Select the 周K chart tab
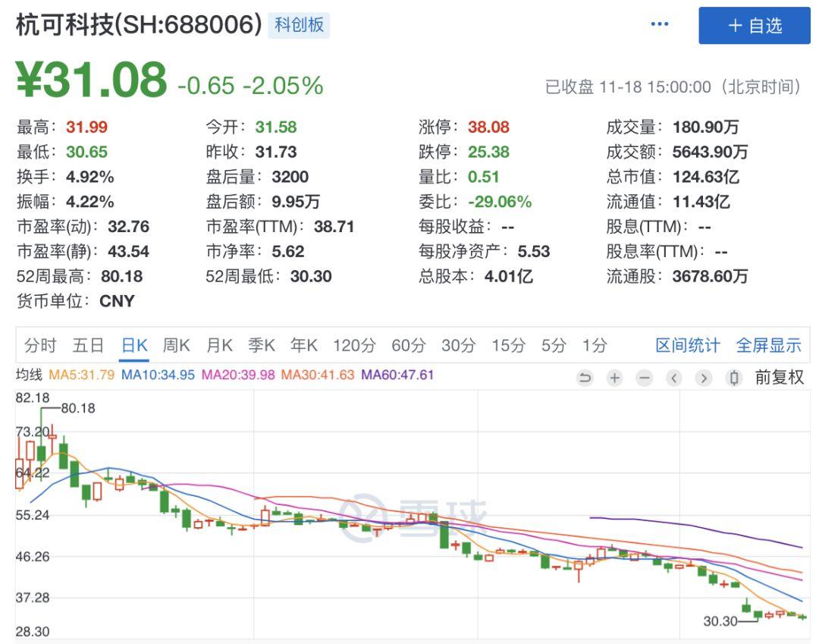 176,345
